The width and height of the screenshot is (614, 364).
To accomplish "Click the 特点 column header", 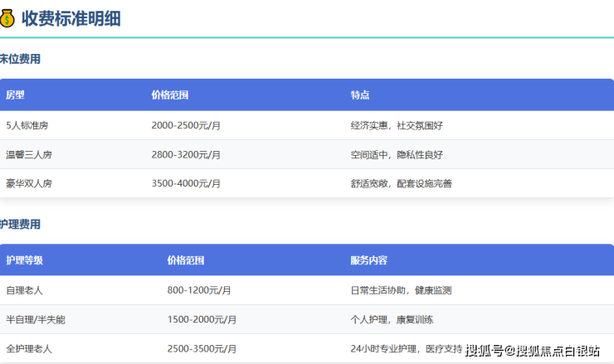I will 360,95.
